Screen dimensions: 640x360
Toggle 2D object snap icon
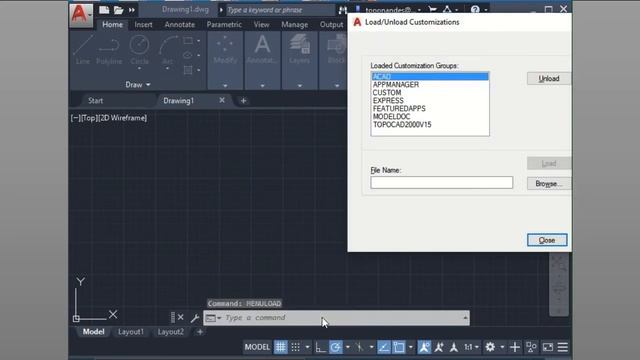point(399,347)
